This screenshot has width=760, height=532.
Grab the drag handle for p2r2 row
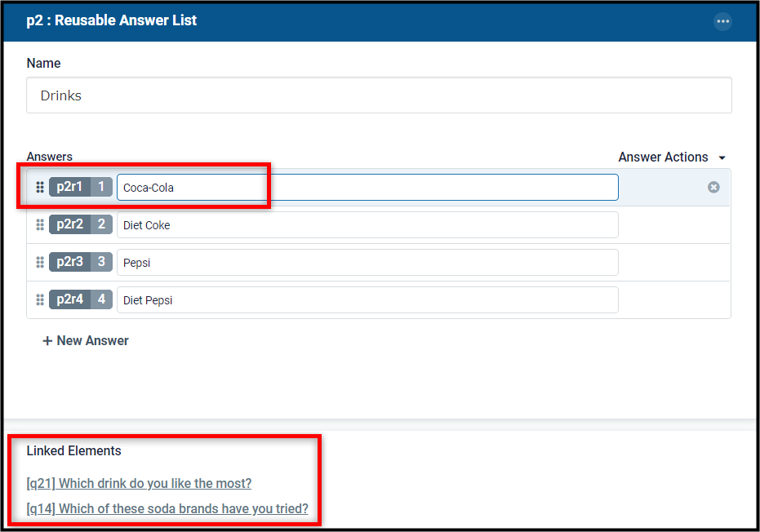[40, 224]
